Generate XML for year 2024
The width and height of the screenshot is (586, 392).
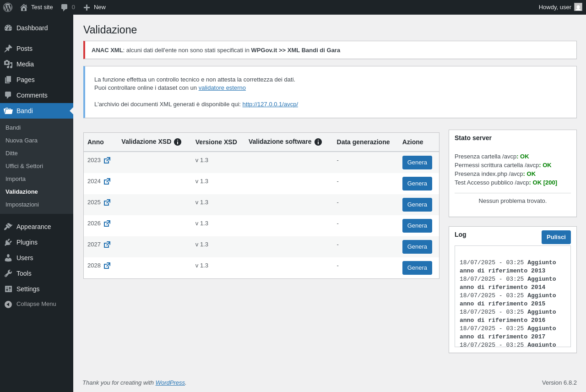tap(417, 184)
